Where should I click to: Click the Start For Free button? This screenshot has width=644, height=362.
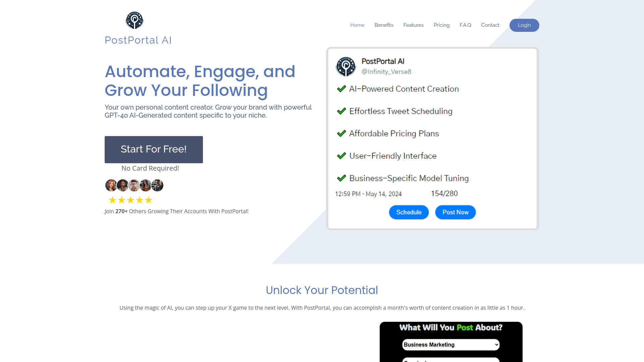coord(154,149)
